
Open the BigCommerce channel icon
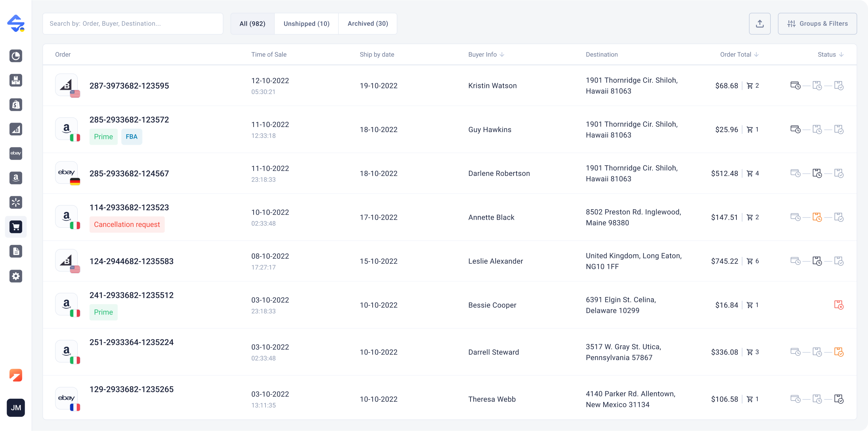(x=16, y=129)
